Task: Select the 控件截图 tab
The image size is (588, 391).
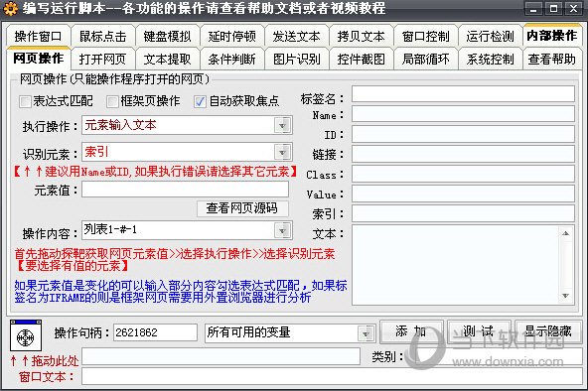Action: click(x=361, y=60)
